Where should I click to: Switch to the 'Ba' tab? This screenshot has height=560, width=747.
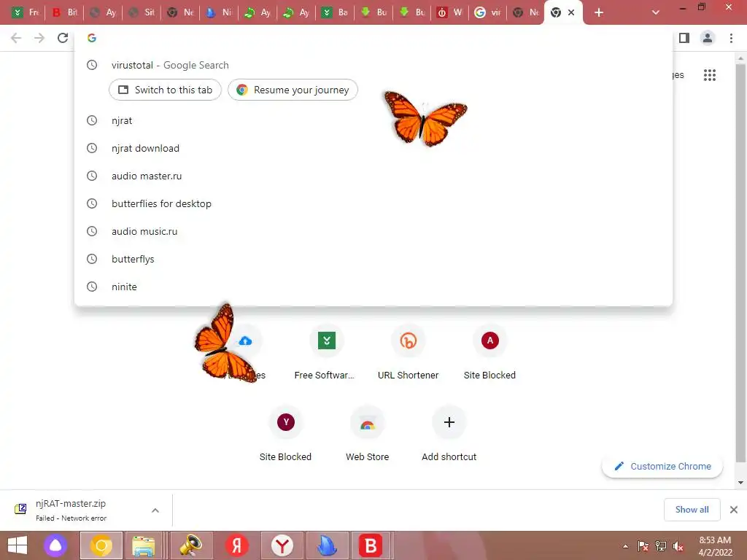(334, 12)
